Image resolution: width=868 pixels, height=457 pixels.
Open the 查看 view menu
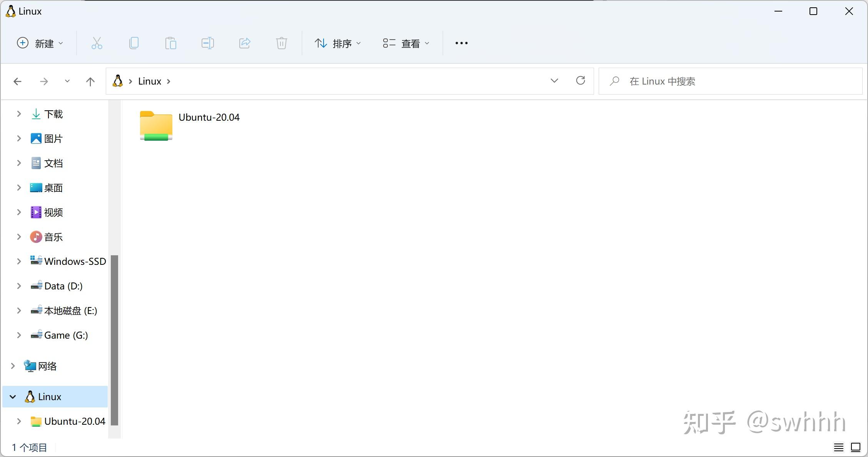point(406,43)
